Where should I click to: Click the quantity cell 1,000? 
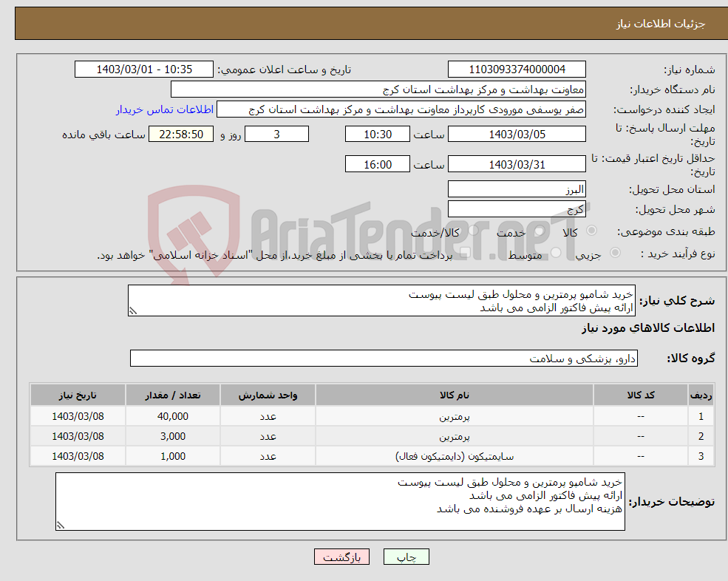pyautogui.click(x=173, y=456)
